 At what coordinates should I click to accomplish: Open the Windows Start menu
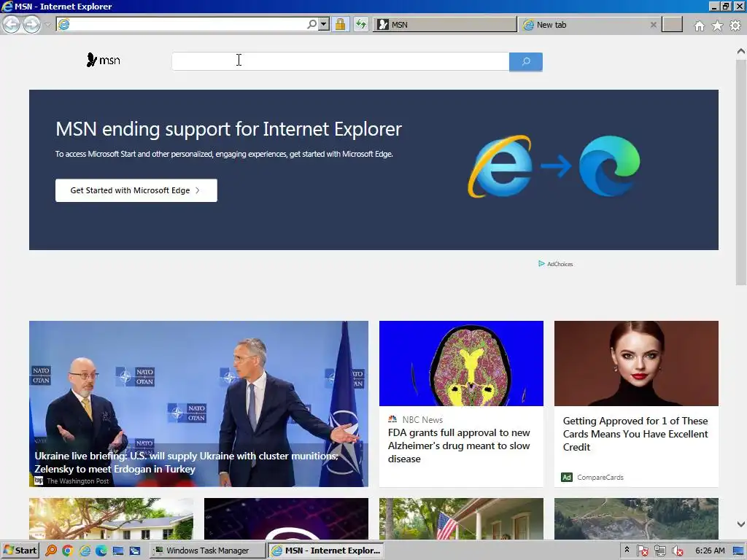20,551
